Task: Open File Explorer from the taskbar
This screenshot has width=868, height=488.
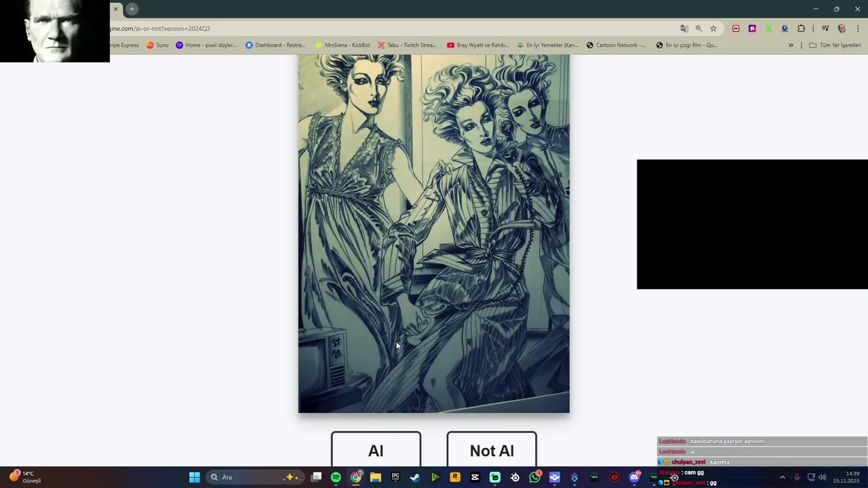Action: [x=376, y=477]
